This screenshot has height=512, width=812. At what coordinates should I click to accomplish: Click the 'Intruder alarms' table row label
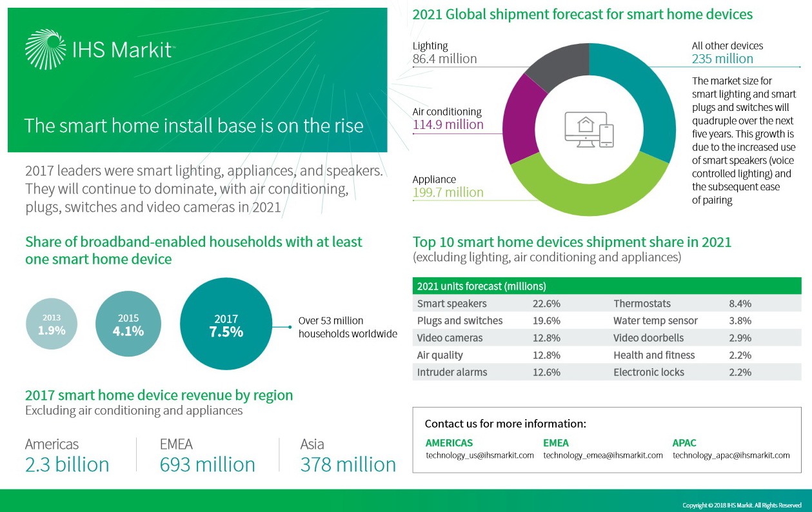click(452, 372)
